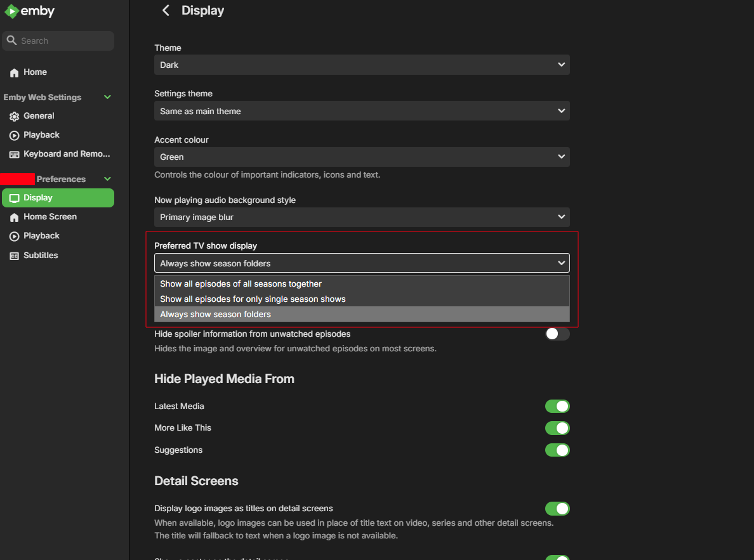
Task: Enable hide spoiler information toggle
Action: tap(557, 334)
